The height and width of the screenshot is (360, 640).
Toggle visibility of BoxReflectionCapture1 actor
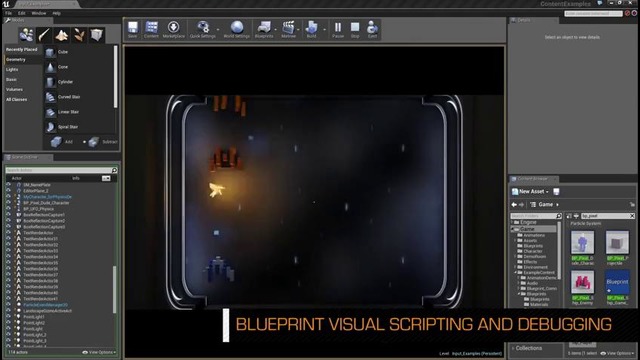click(x=8, y=215)
